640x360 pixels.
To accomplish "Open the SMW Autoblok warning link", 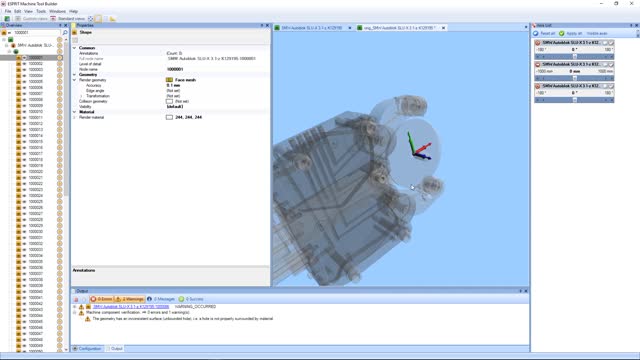I will (x=131, y=307).
